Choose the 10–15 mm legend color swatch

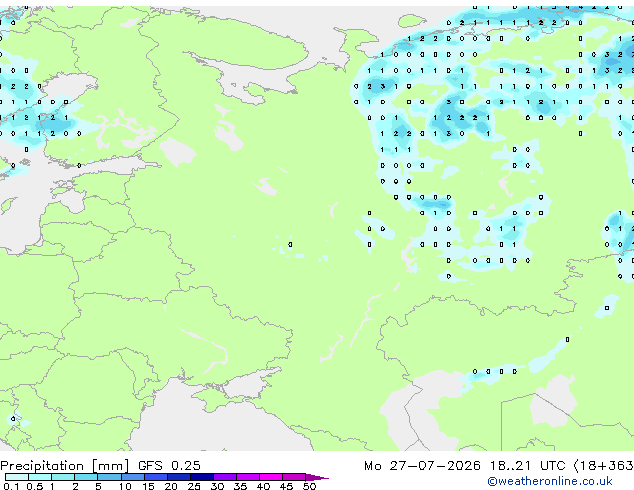(132, 477)
